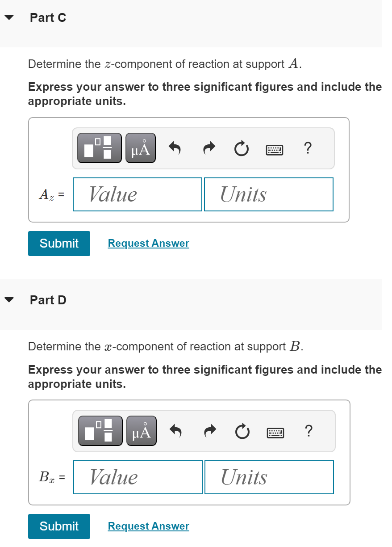Submit the answer for Part D
Viewport: 392px width, 547px height.
point(59,526)
